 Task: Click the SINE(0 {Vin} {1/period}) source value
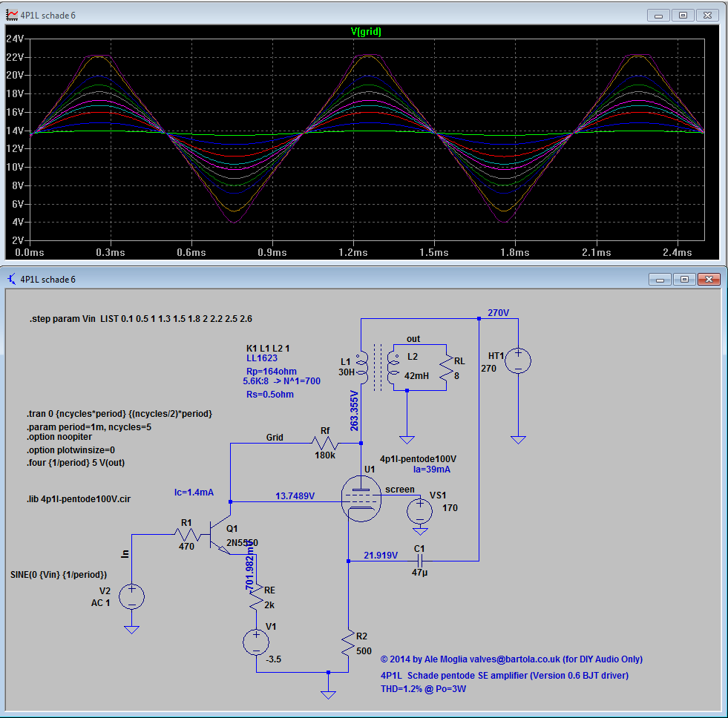(59, 575)
